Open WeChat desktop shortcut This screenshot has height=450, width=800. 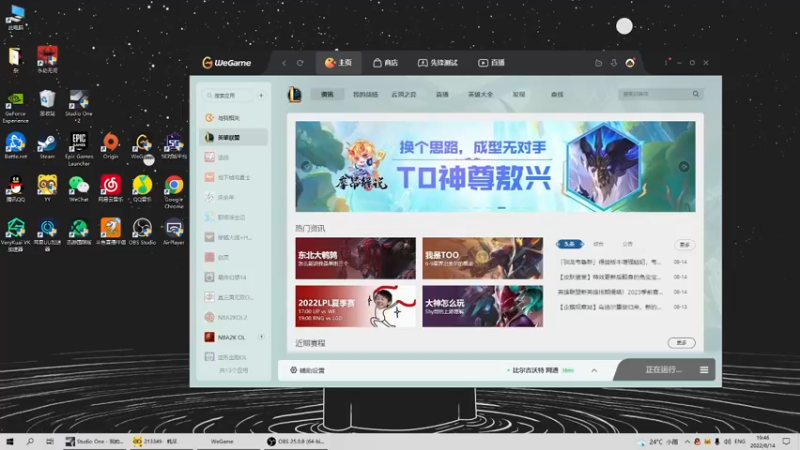[79, 189]
